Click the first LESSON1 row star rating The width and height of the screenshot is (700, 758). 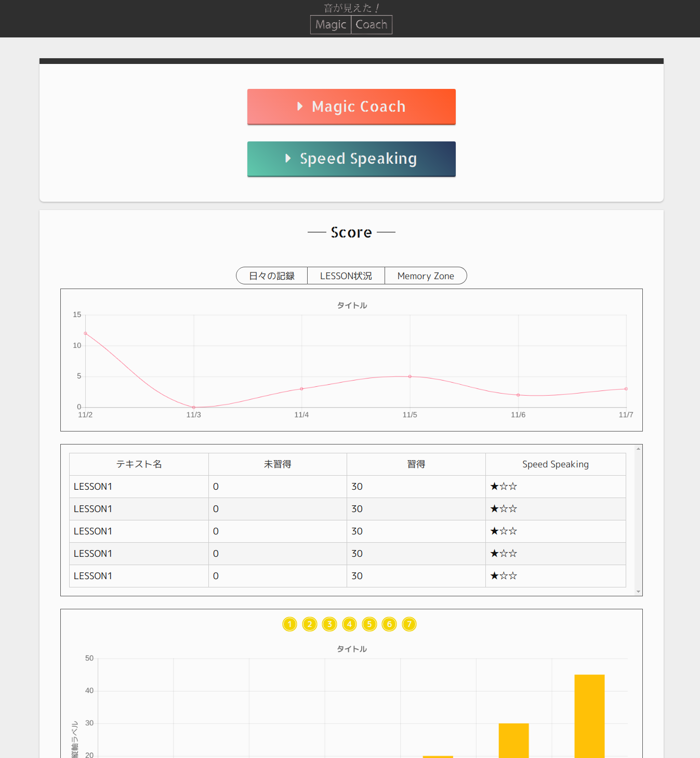(x=504, y=487)
